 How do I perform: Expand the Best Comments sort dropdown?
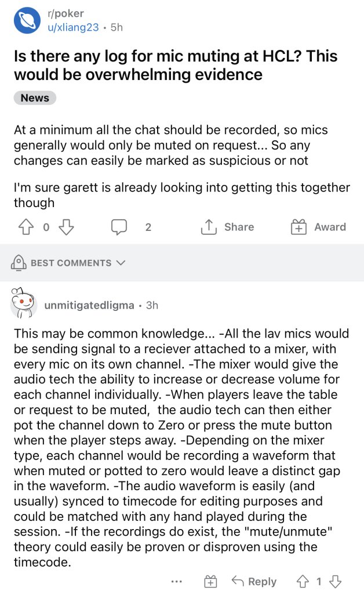click(x=121, y=263)
